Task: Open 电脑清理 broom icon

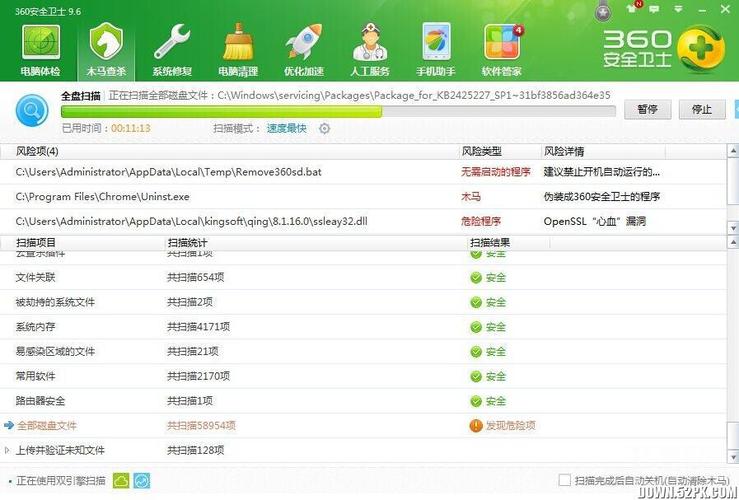Action: tap(238, 41)
